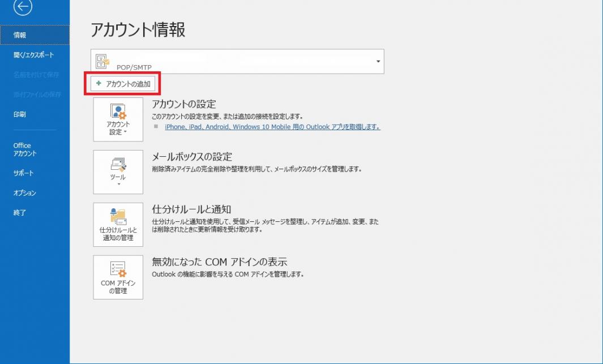Open the アカウント設定 icon button
Image resolution: width=603 pixels, height=364 pixels.
point(118,119)
